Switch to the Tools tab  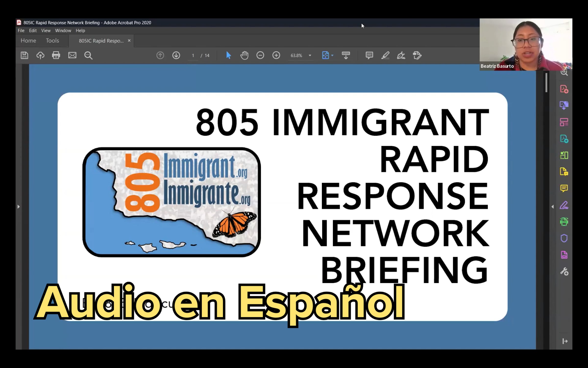[52, 40]
